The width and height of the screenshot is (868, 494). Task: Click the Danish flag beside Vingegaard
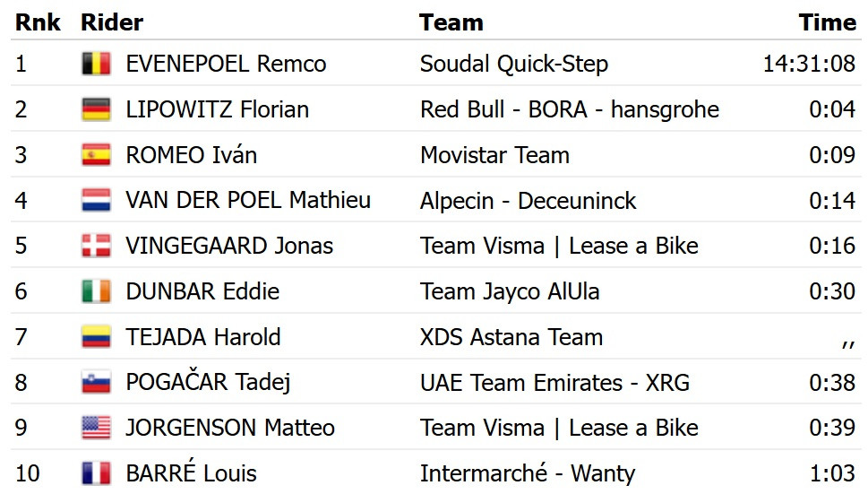pos(96,246)
